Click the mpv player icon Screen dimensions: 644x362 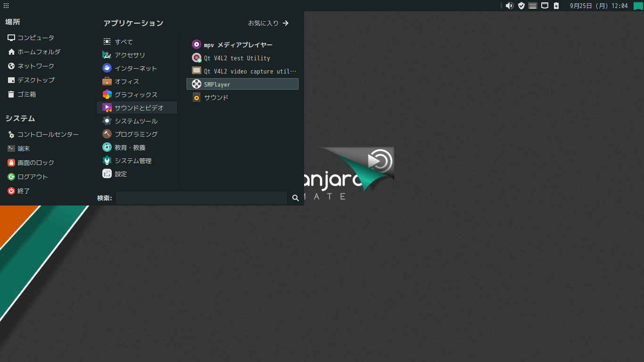(x=197, y=44)
